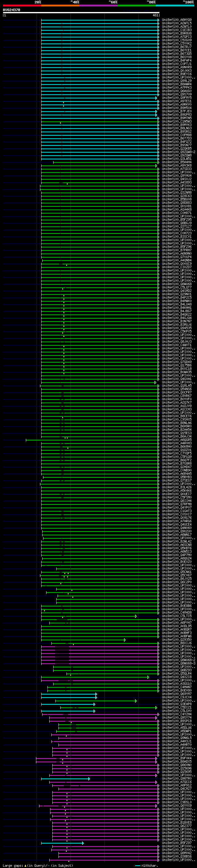Screen dimensions: 197x868
Task: Select the UniRef100_Q29350 label
Action: (177, 640)
